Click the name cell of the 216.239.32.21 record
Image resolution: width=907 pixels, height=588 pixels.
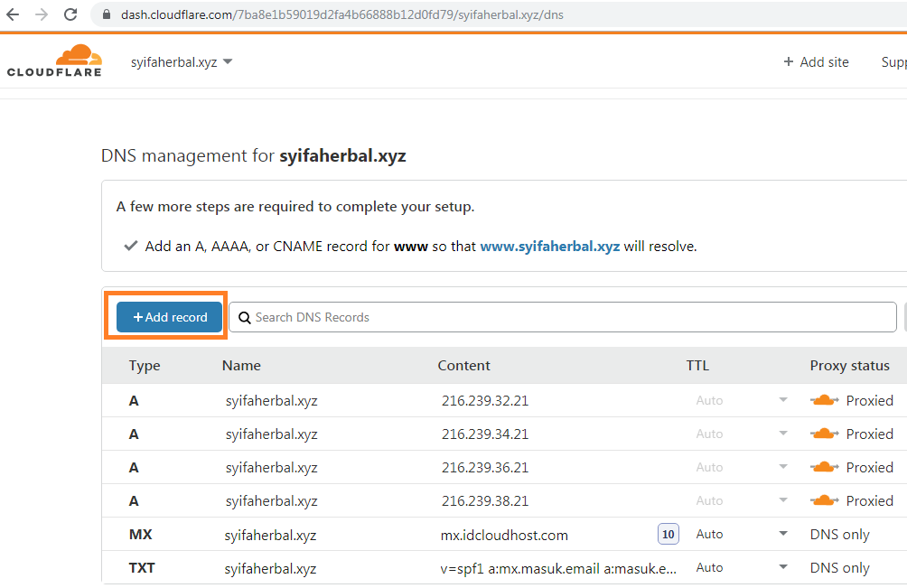point(271,401)
